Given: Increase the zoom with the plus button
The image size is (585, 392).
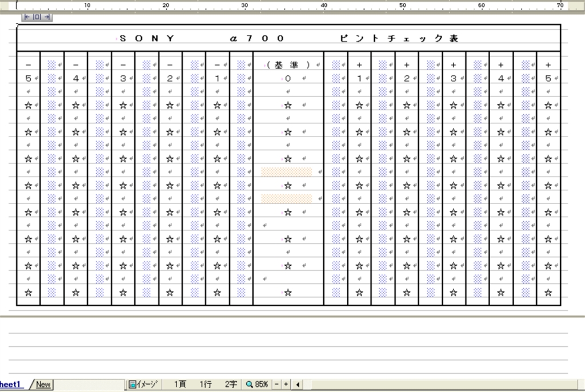Looking at the screenshot, I should [286, 384].
